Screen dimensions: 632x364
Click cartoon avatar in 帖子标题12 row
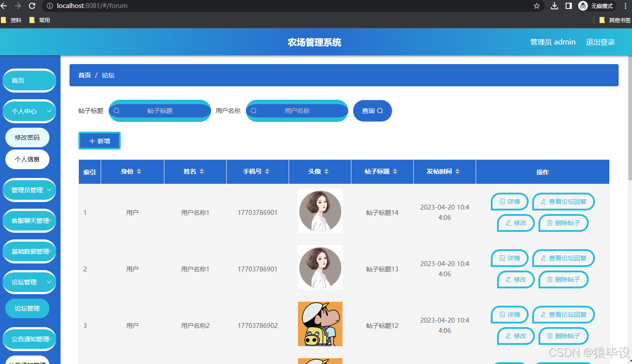click(x=320, y=324)
